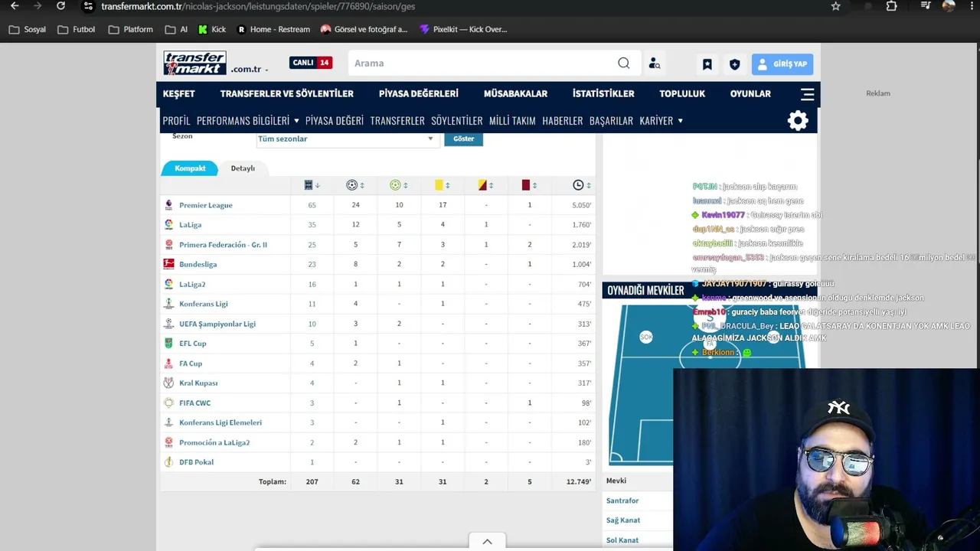Switch to the PİYASA DEĞERİ tab
This screenshot has height=551, width=980.
[335, 121]
